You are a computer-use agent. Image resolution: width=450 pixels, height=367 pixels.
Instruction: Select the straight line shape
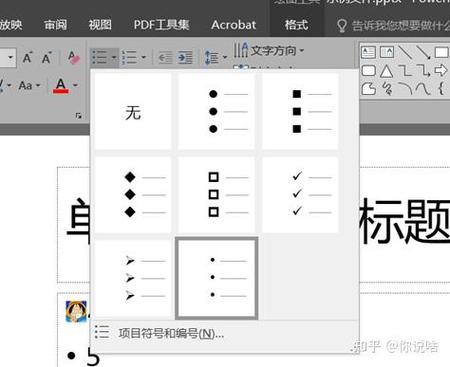coord(405,52)
